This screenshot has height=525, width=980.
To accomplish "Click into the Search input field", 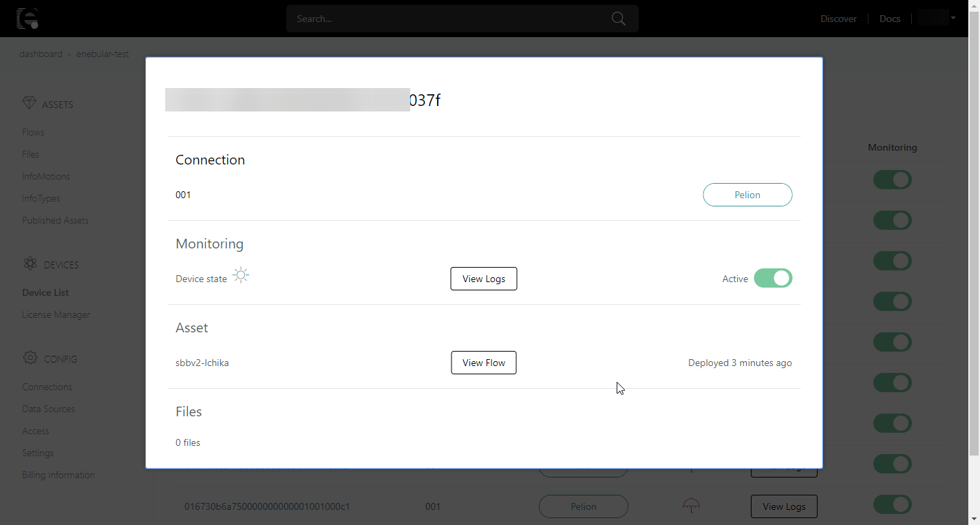I will pyautogui.click(x=447, y=19).
